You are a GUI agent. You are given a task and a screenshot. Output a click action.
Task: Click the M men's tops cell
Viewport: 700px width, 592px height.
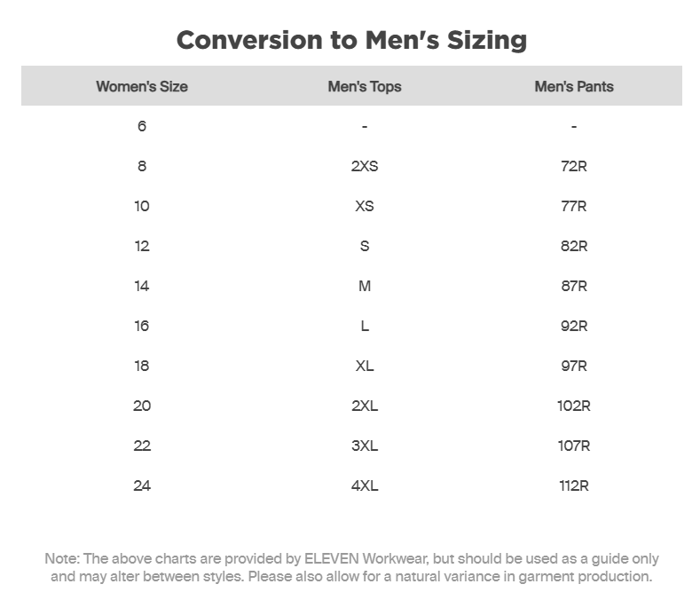(x=365, y=286)
